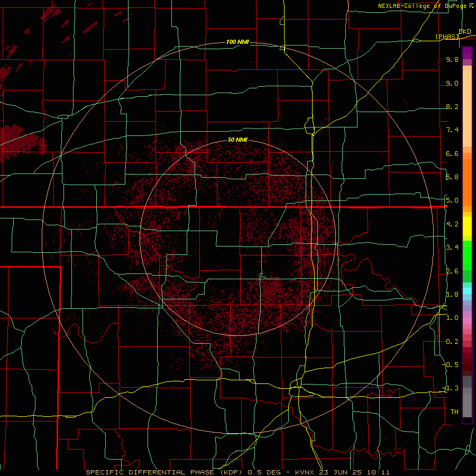Click the "NEXLAB-College of DuPage" credit text

coord(422,6)
